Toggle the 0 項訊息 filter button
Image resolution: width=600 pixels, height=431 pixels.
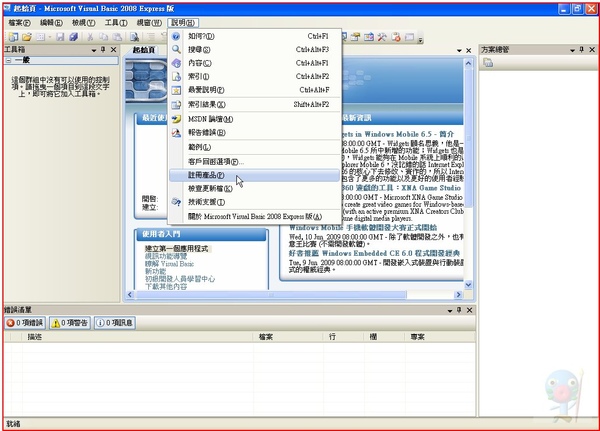coord(114,323)
